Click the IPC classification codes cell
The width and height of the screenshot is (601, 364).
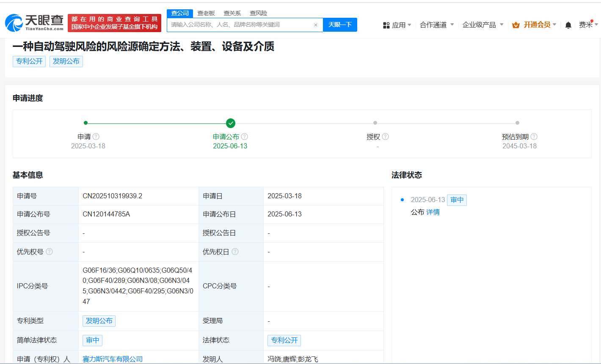click(x=138, y=286)
